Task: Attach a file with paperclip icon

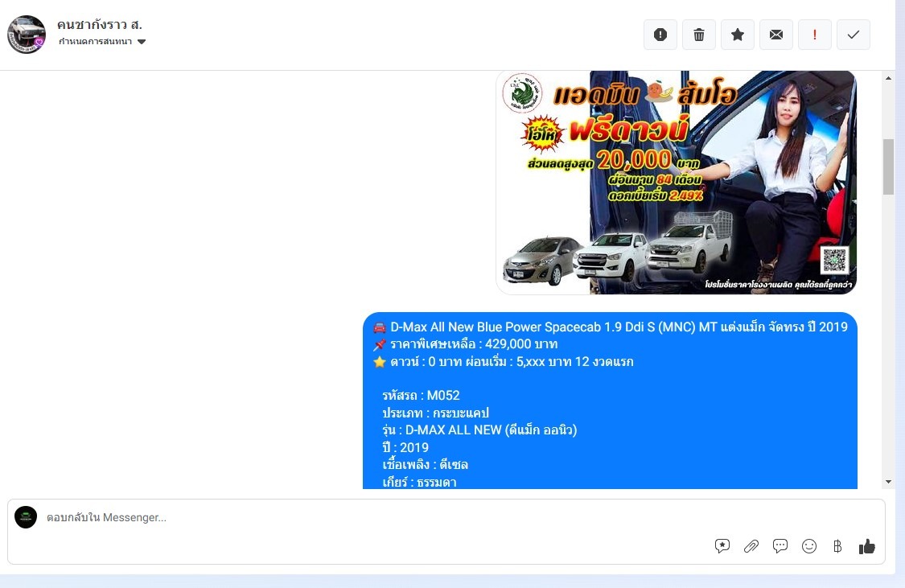Action: (x=751, y=546)
